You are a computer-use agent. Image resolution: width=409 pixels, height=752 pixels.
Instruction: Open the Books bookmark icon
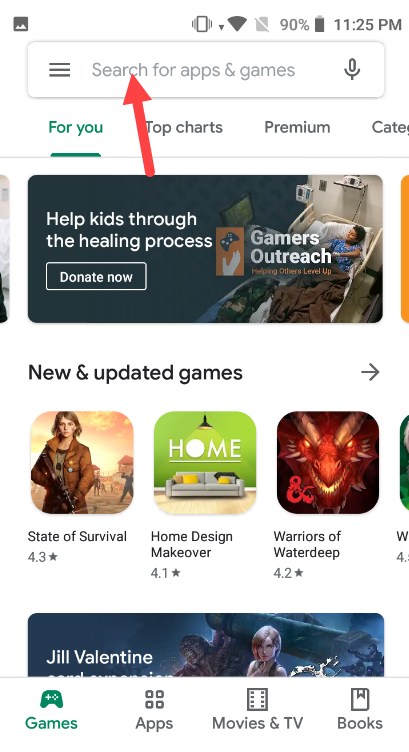pos(360,699)
